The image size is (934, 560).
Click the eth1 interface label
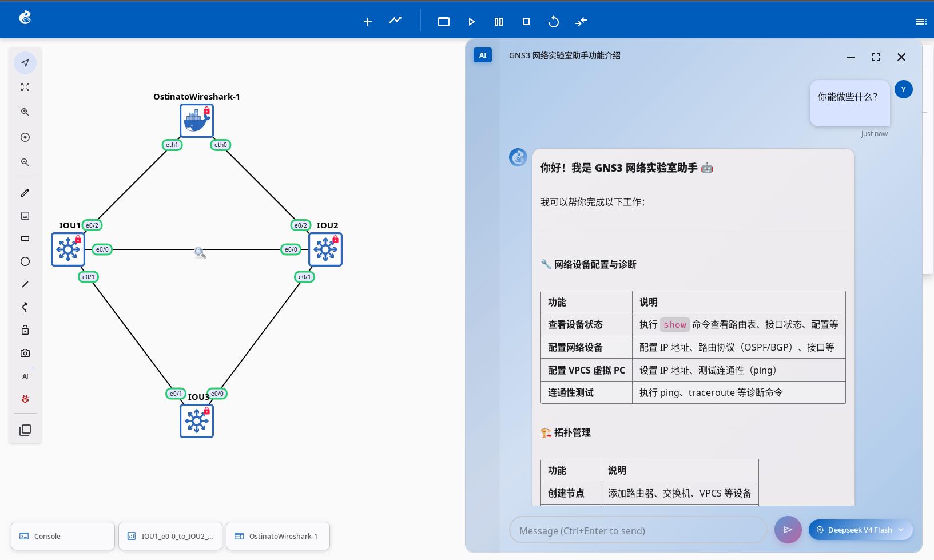(x=172, y=145)
